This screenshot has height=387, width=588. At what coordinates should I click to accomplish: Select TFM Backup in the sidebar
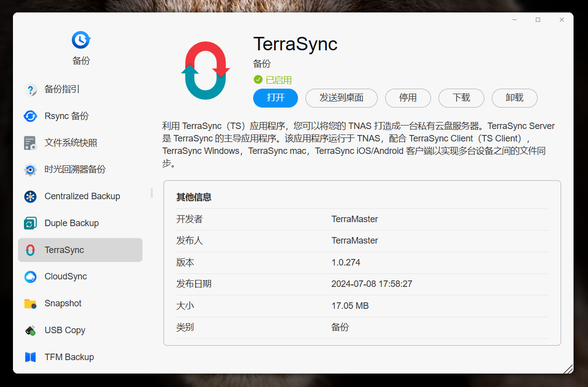[80, 357]
